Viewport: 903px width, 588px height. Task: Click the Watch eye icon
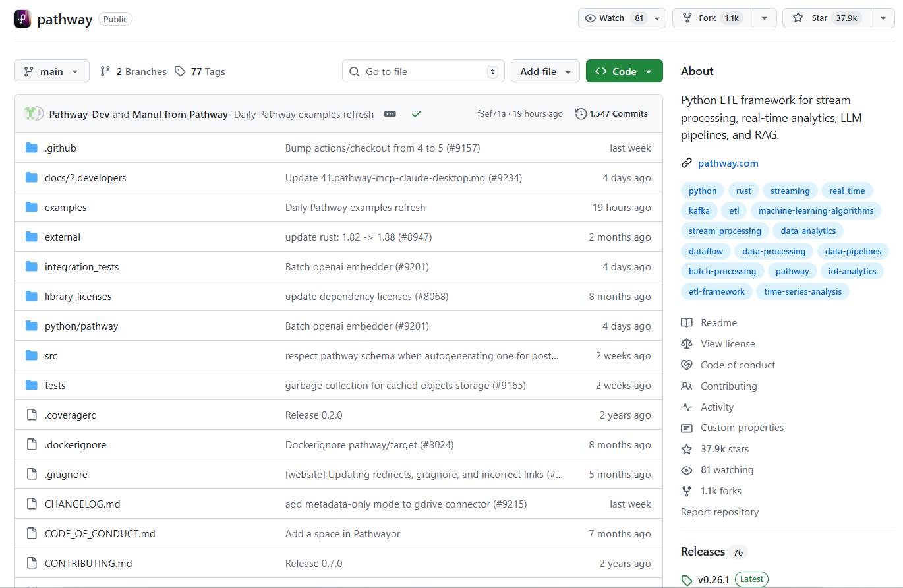coord(591,18)
